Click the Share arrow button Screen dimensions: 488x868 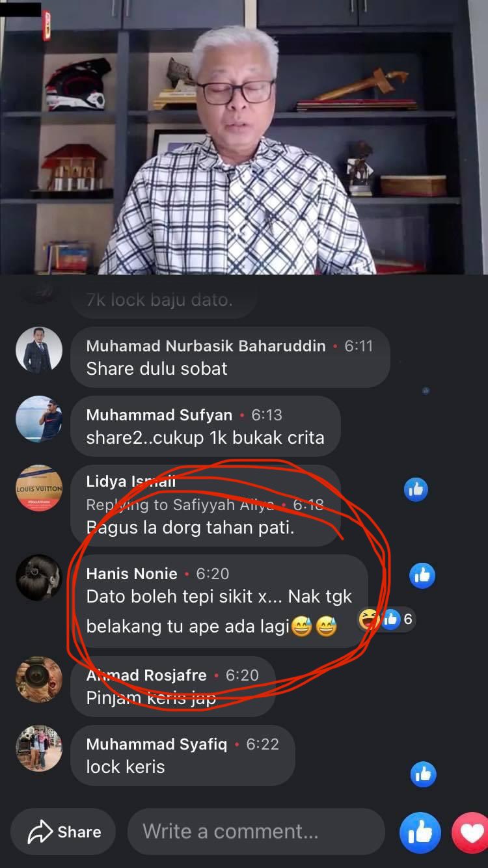click(x=64, y=832)
